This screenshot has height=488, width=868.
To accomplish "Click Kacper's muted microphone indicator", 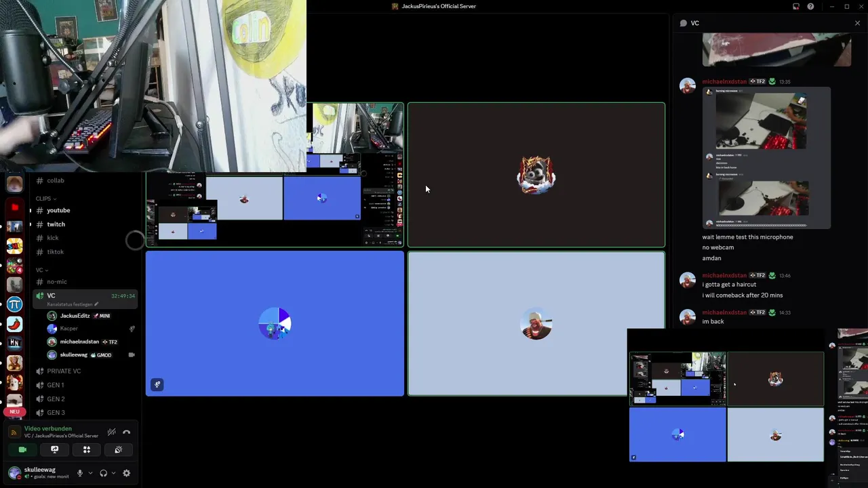I will (x=132, y=329).
